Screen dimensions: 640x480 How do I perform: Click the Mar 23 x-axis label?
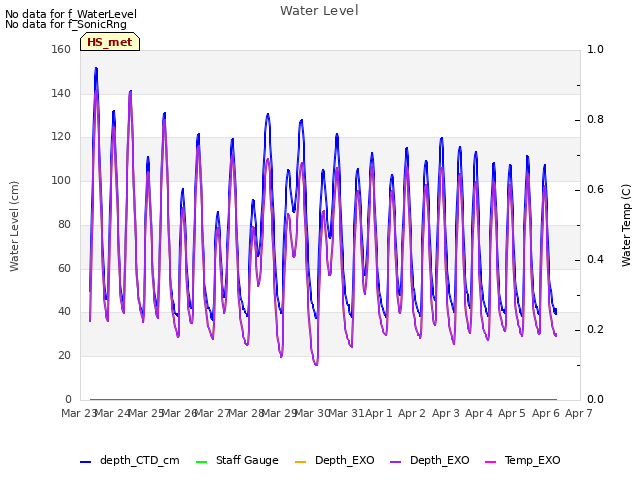(79, 413)
